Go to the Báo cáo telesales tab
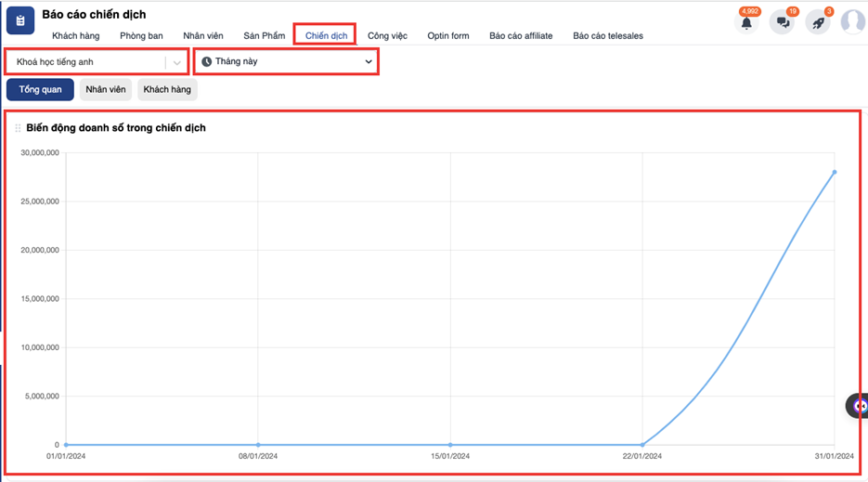The height and width of the screenshot is (482, 868). (x=607, y=36)
